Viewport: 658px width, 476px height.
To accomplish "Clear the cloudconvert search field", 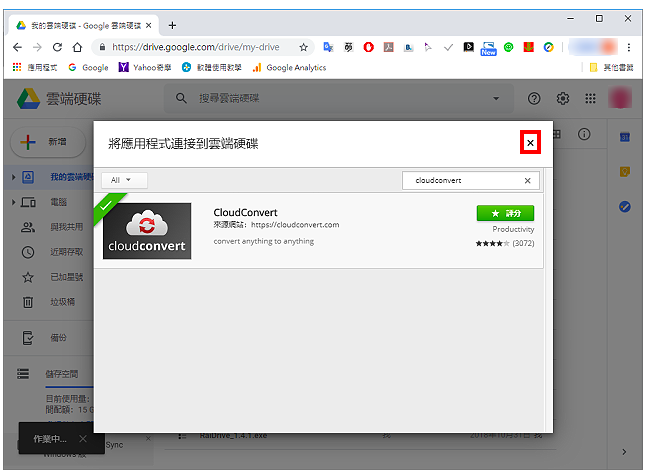I will point(527,180).
